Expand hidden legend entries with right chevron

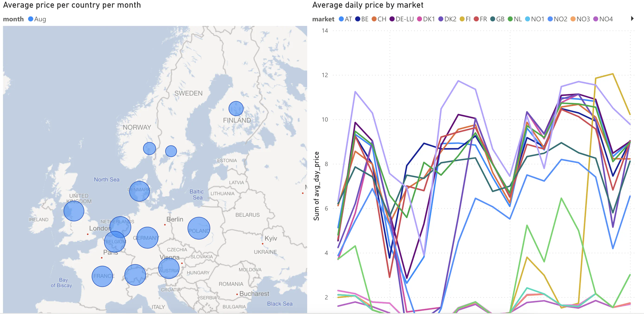[633, 19]
